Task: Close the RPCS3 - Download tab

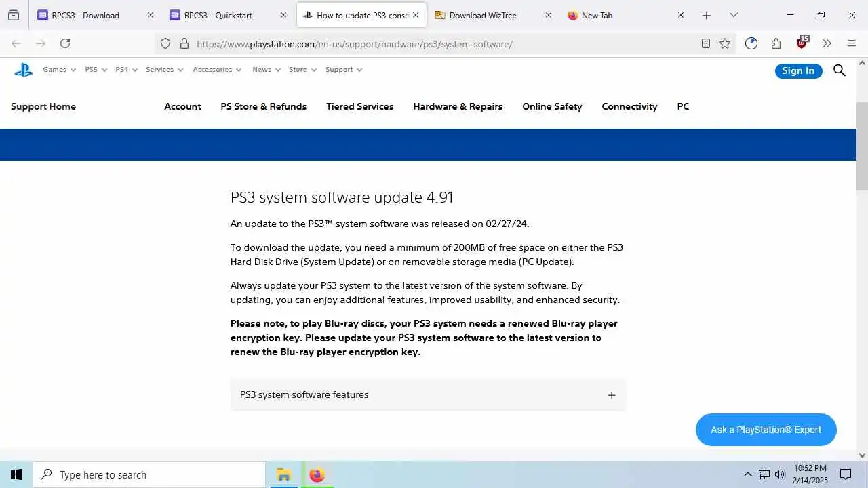Action: click(151, 15)
